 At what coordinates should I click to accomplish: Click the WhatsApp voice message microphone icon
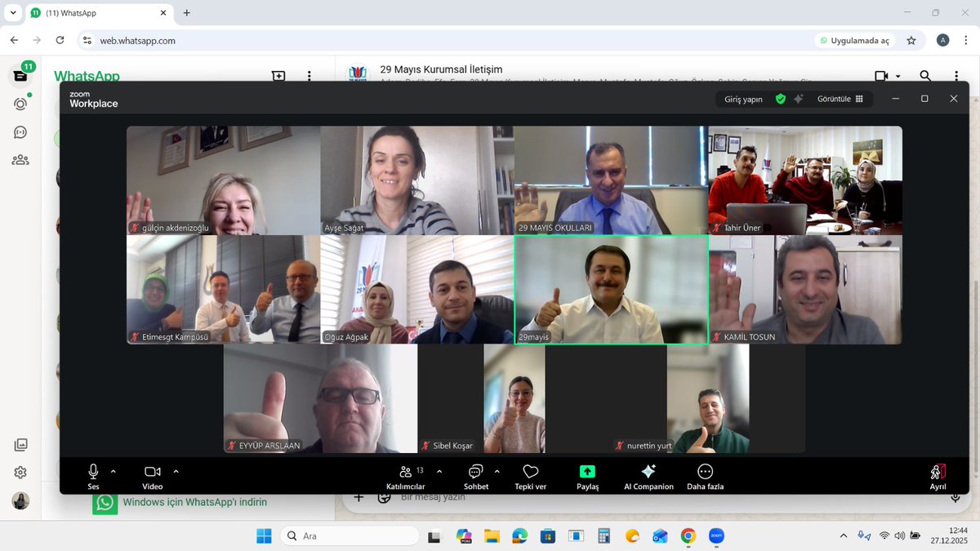click(955, 497)
